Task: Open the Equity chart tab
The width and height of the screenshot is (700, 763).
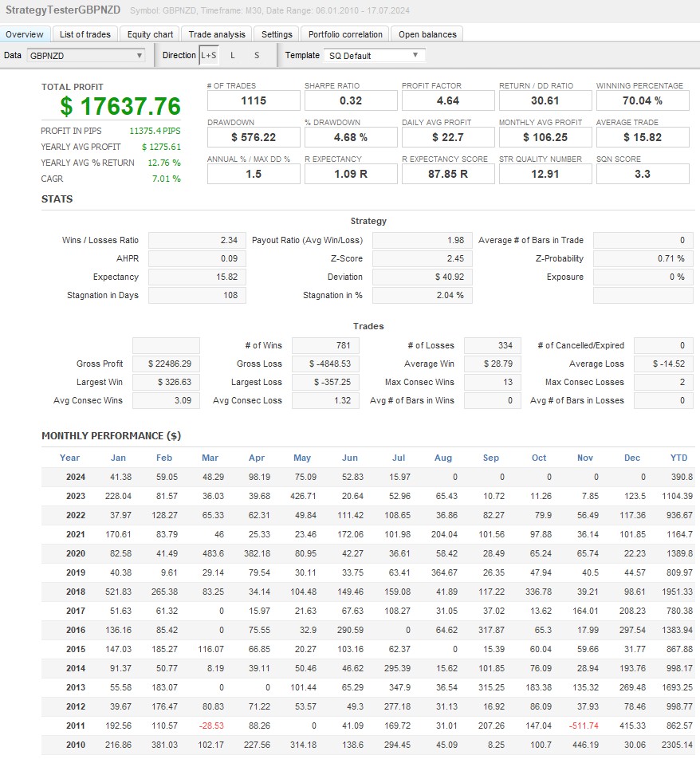Action: point(150,34)
